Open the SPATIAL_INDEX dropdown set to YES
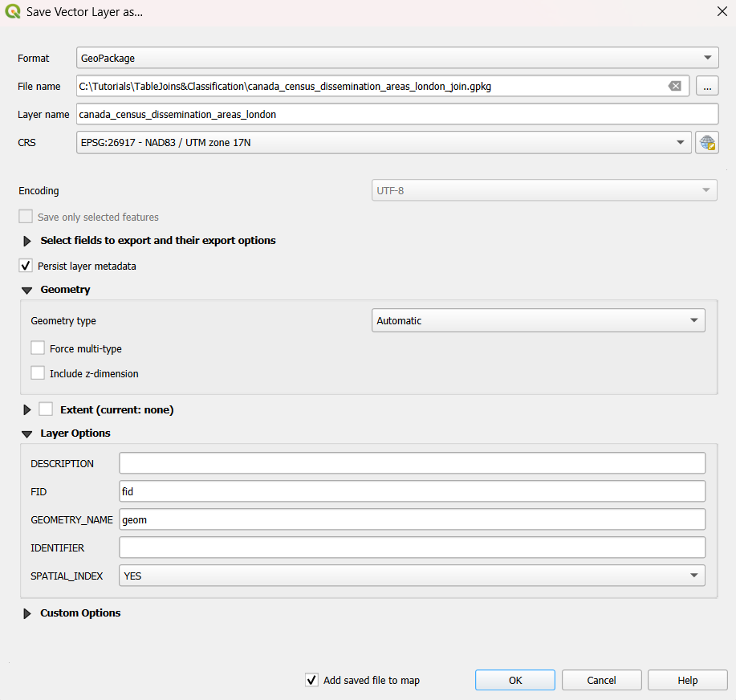736x700 pixels. tap(412, 576)
